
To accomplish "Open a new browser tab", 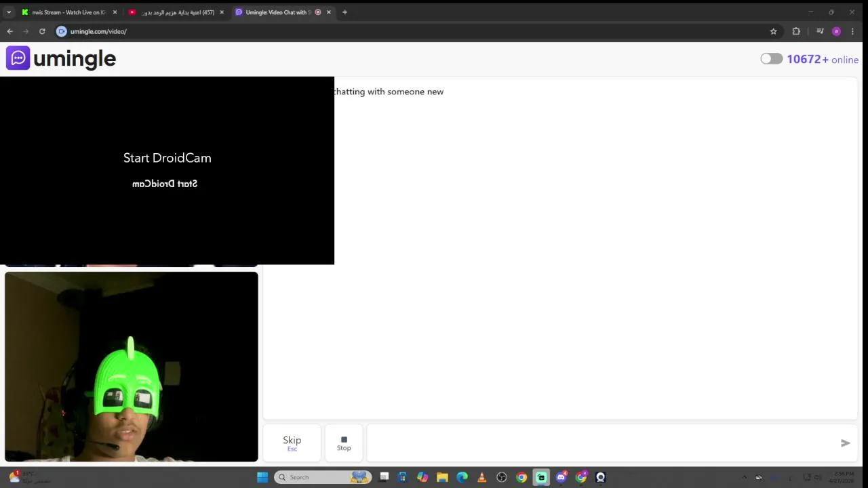I will coord(344,12).
